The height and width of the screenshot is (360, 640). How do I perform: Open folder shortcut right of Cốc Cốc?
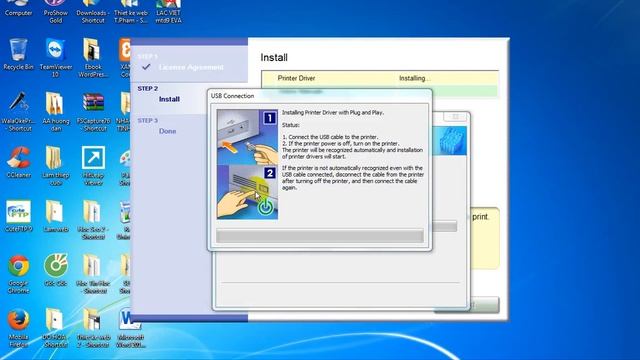[x=93, y=273]
